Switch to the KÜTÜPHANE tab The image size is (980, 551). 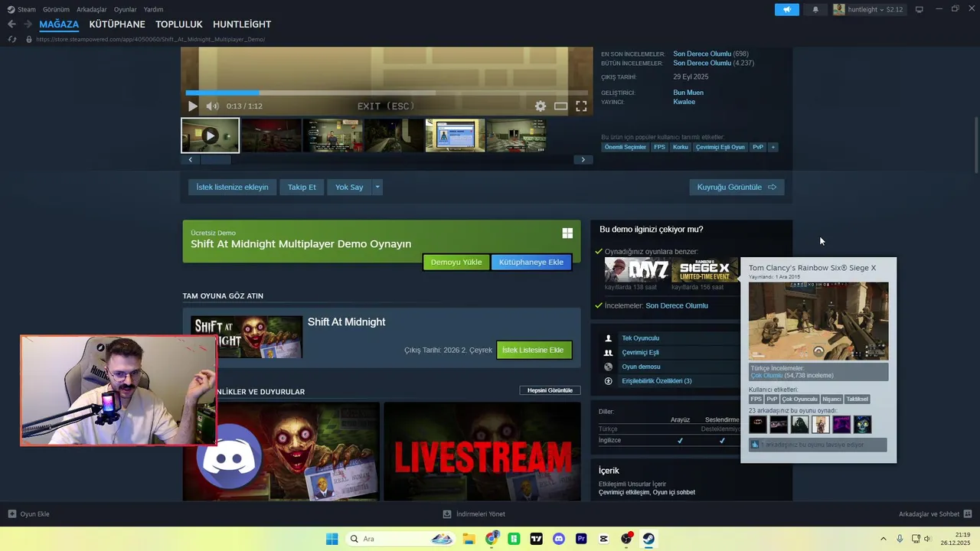coord(117,24)
